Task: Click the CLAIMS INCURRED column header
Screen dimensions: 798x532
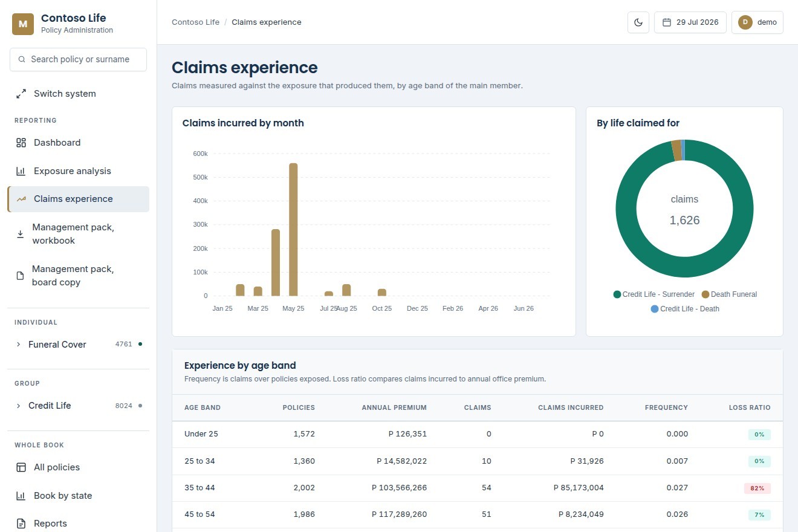Action: (x=571, y=407)
